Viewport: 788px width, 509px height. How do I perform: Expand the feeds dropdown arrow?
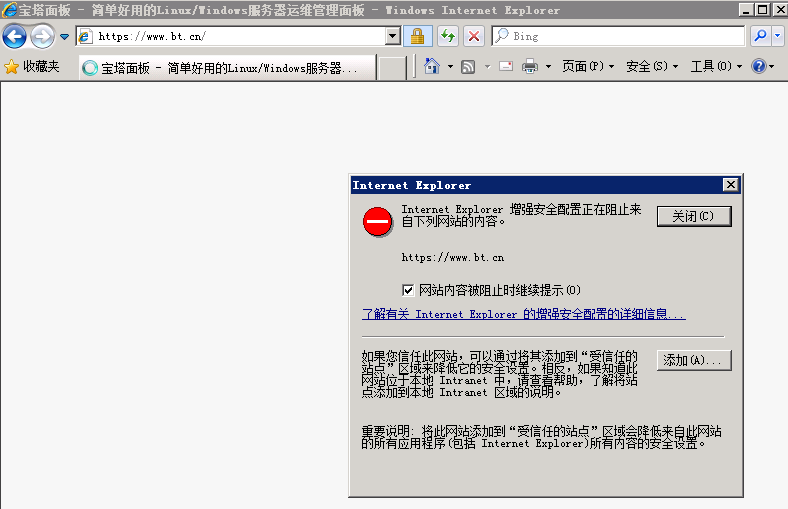tap(487, 66)
